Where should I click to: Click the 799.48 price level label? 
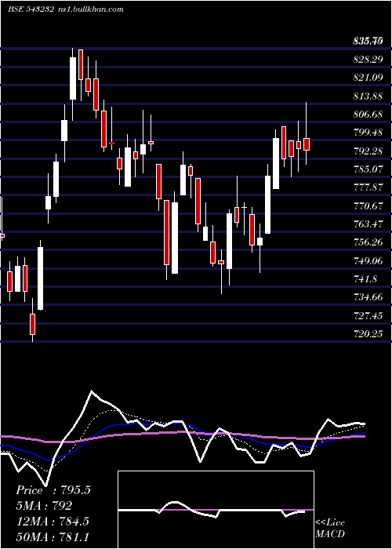tap(368, 133)
